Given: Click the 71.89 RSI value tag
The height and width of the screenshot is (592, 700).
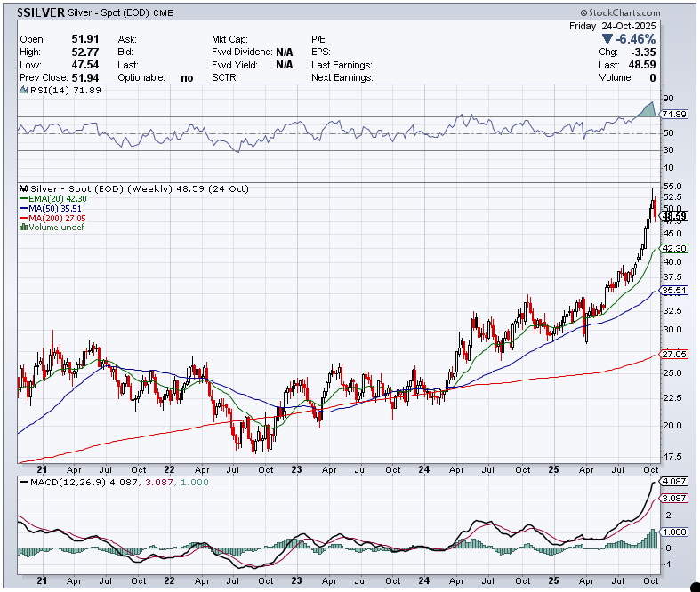Looking at the screenshot, I should [673, 115].
